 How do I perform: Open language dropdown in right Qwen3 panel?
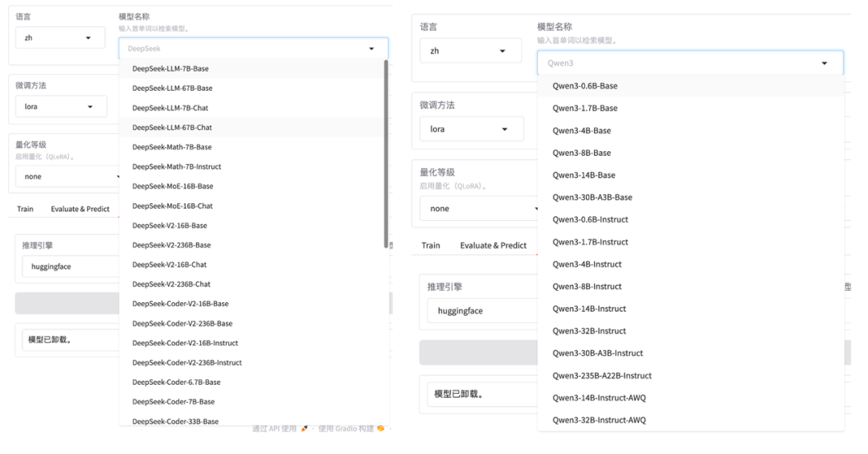[x=470, y=51]
